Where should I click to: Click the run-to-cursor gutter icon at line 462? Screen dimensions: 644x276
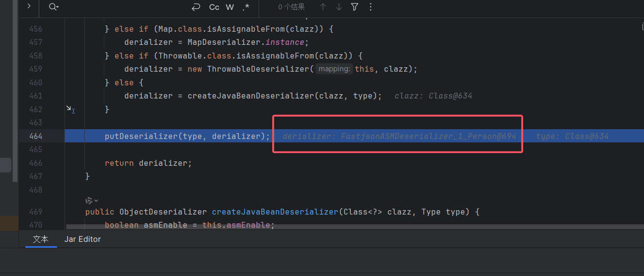pos(70,109)
